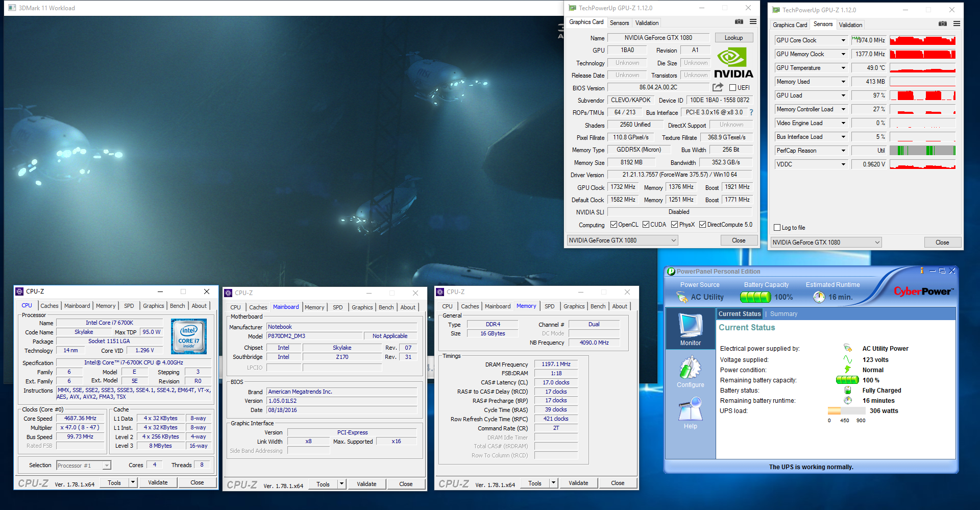Open Help section in PowerPanel sidebar
Screen dimensions: 980x510
(x=690, y=414)
